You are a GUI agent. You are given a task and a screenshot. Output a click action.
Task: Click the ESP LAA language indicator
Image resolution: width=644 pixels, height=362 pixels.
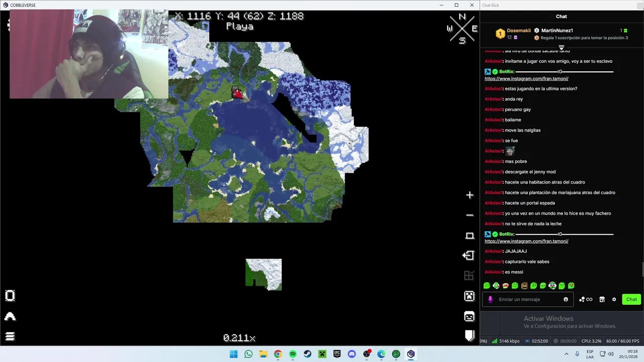590,354
